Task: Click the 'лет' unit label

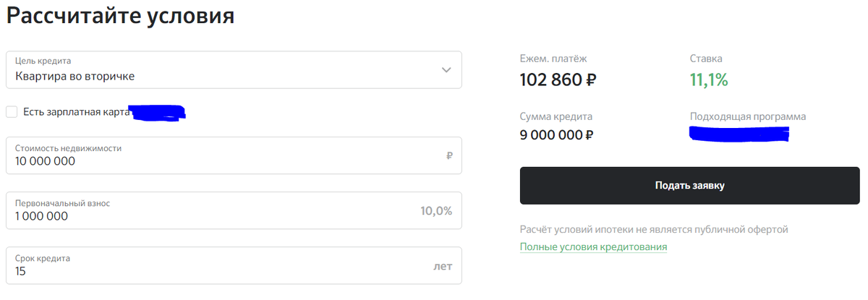Action: (x=443, y=266)
